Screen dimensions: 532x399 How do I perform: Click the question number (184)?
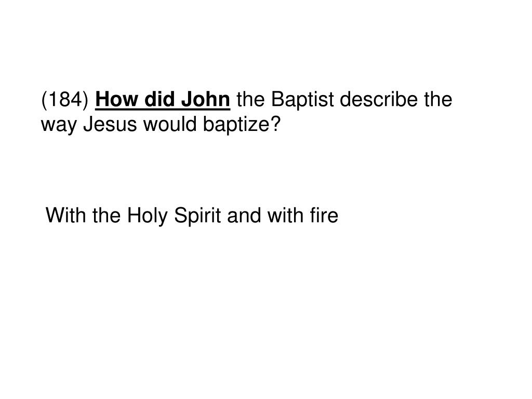point(65,100)
